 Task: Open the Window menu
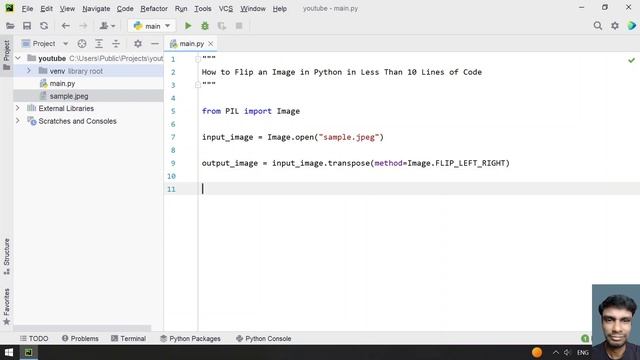253,9
